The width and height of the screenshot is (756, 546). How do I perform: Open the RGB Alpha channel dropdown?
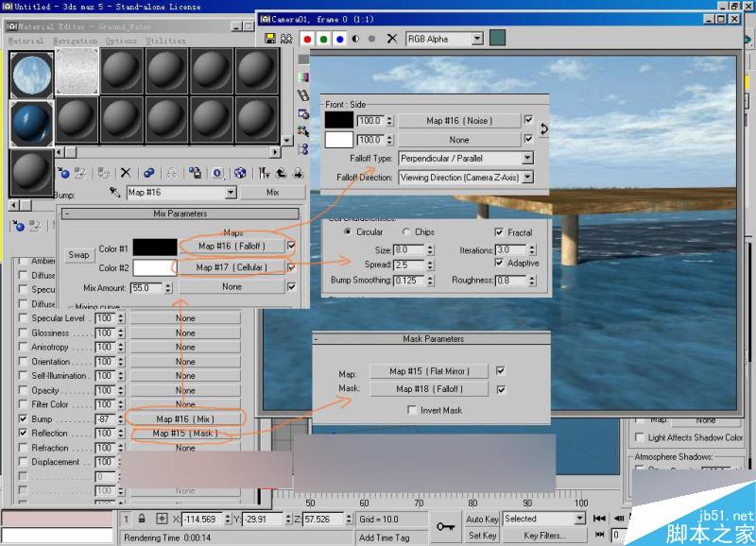pos(476,39)
